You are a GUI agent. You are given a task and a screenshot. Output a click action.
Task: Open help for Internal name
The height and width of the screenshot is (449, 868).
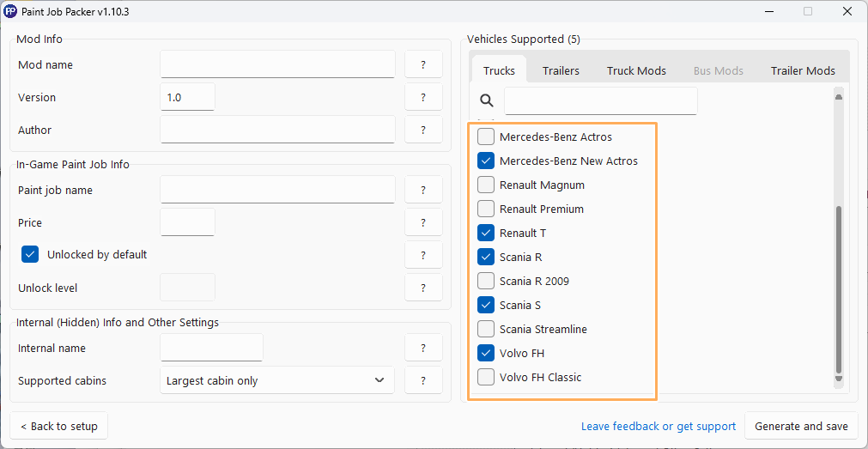point(423,348)
